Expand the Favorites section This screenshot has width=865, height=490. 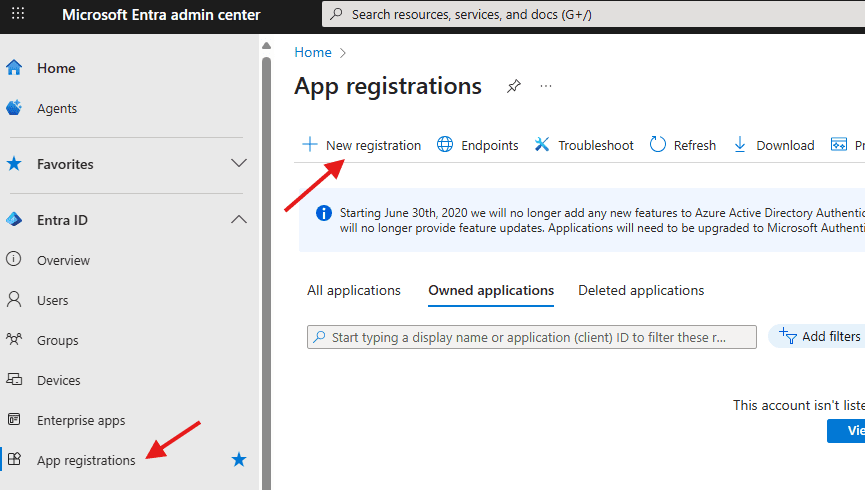click(239, 164)
